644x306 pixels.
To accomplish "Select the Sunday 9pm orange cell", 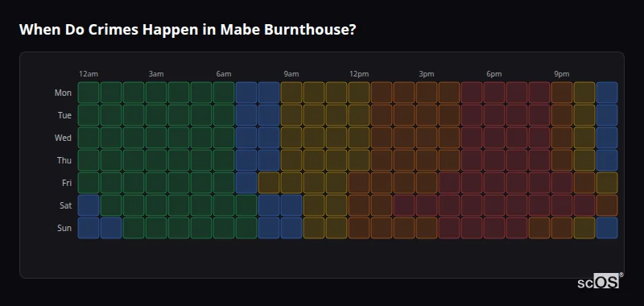I will [562, 228].
